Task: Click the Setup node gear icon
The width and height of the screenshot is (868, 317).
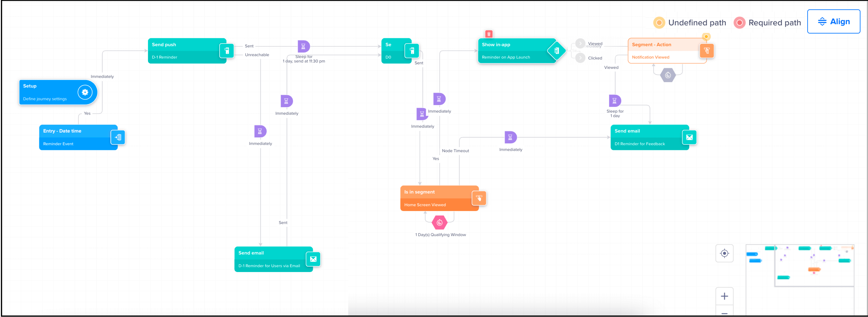Action: click(x=85, y=92)
